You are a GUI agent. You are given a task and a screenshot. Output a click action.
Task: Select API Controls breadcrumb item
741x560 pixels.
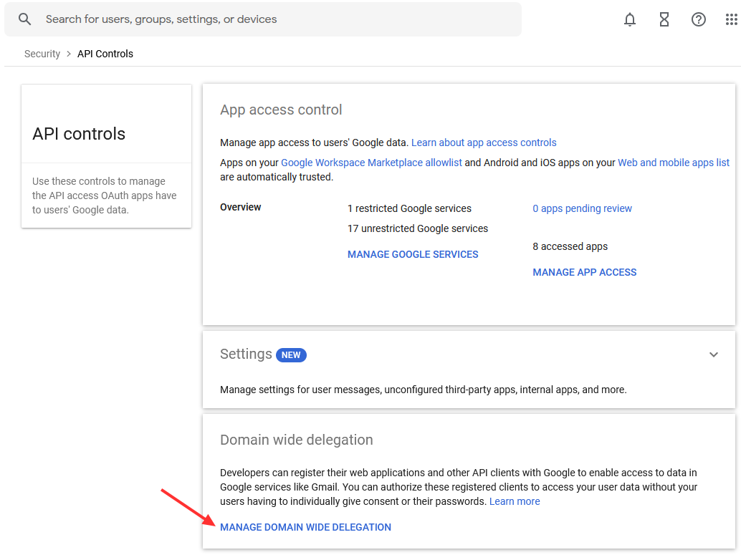[105, 54]
